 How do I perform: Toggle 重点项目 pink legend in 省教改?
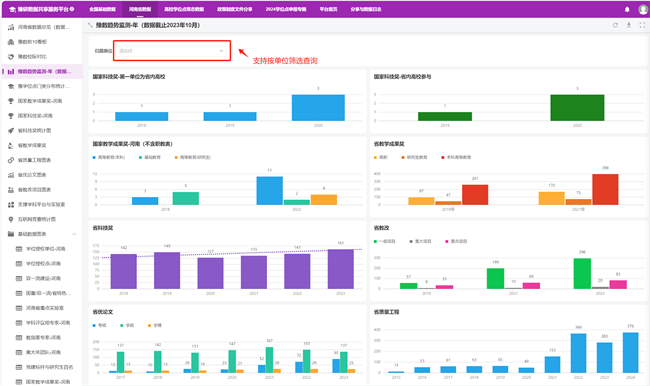point(456,241)
